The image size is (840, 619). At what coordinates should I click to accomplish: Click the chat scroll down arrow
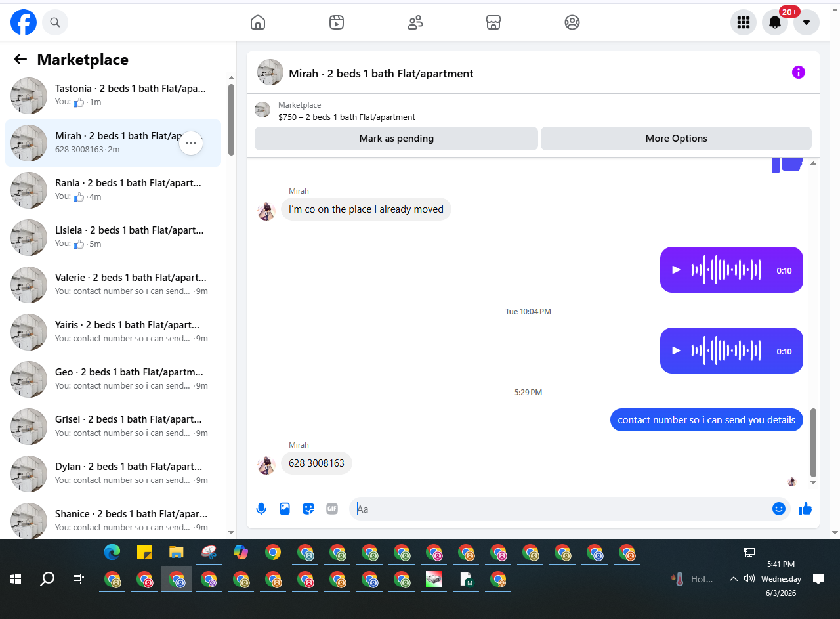tap(814, 482)
